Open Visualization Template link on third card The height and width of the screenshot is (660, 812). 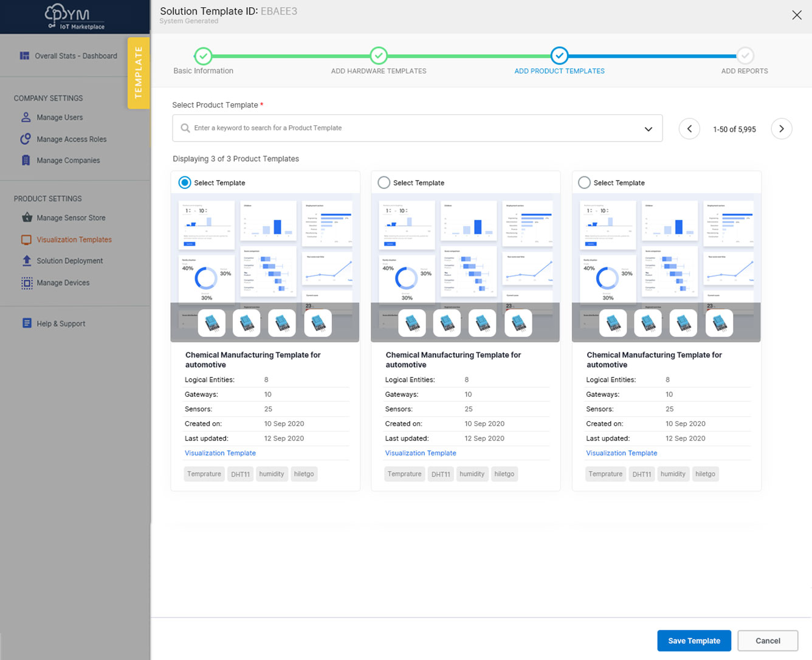point(621,453)
